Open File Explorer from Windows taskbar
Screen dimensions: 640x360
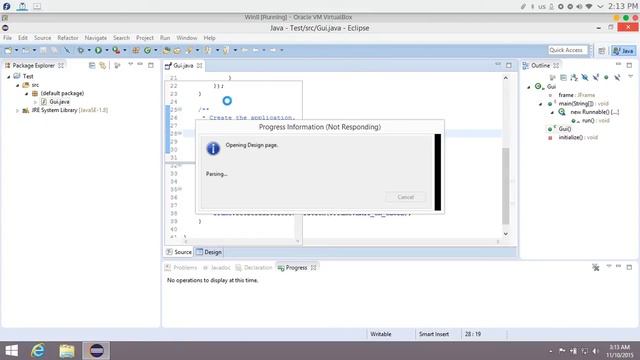point(67,351)
